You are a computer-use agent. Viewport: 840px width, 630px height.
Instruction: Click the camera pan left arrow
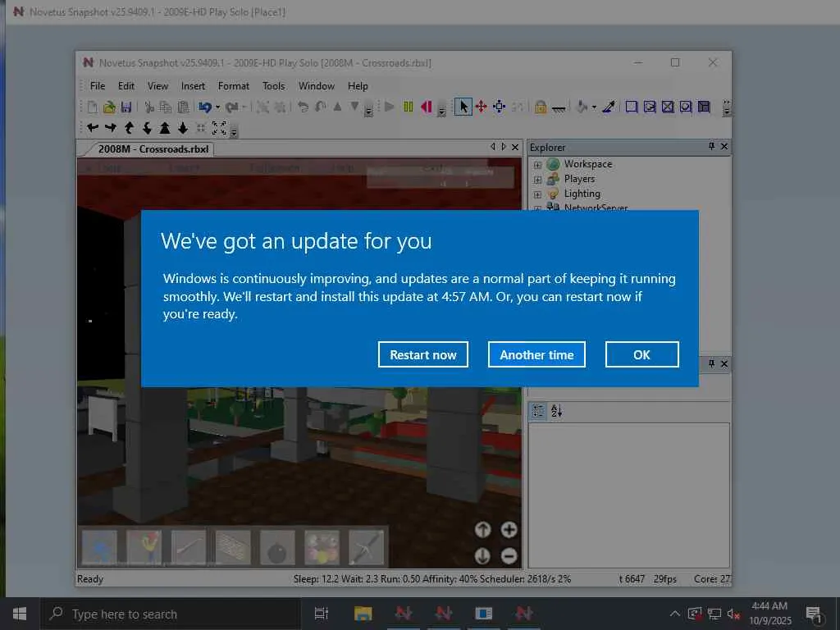pyautogui.click(x=93, y=127)
